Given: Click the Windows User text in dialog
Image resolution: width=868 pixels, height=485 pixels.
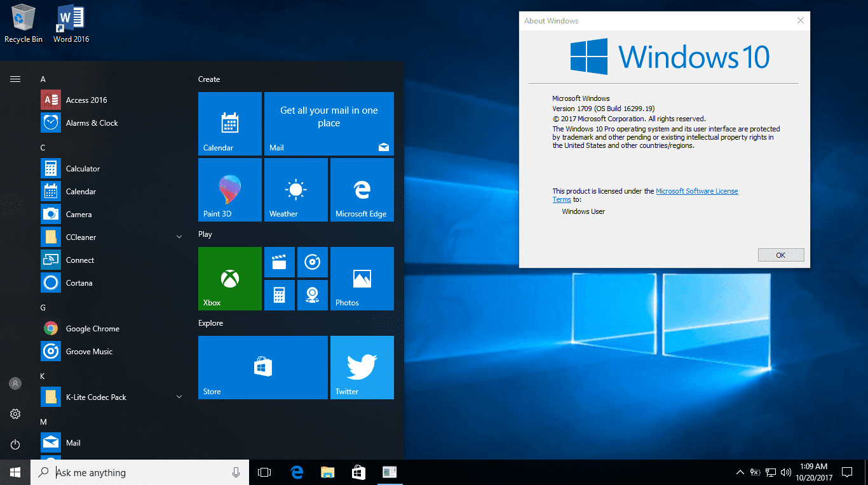Looking at the screenshot, I should tap(583, 211).
